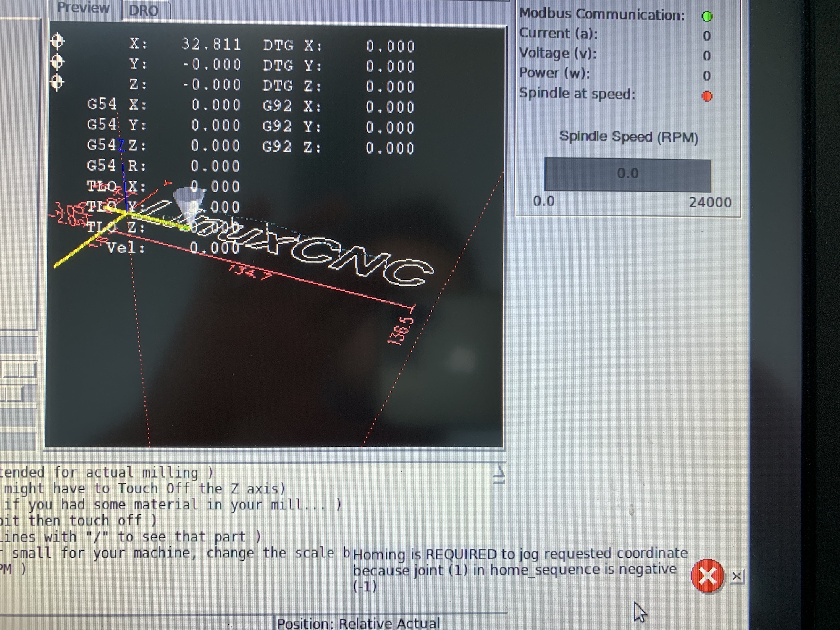Screen dimensions: 840x630
Task: Click the homed symbol beside Z axis
Action: (58, 82)
